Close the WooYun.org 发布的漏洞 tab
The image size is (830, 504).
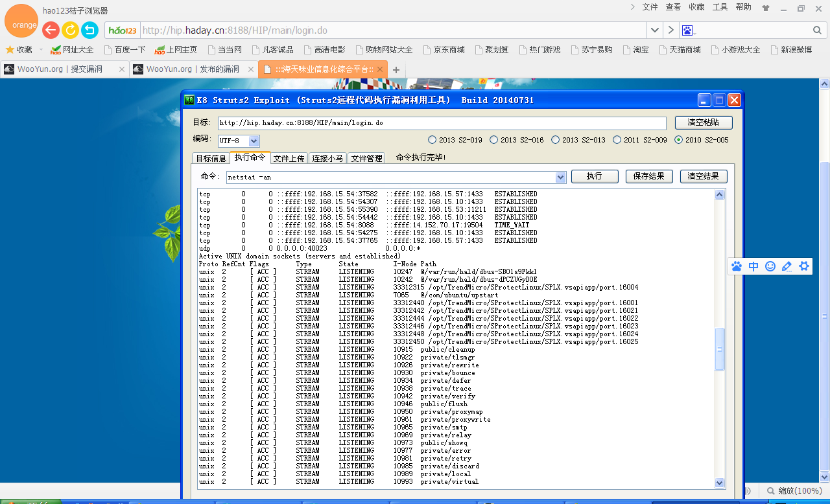point(250,69)
